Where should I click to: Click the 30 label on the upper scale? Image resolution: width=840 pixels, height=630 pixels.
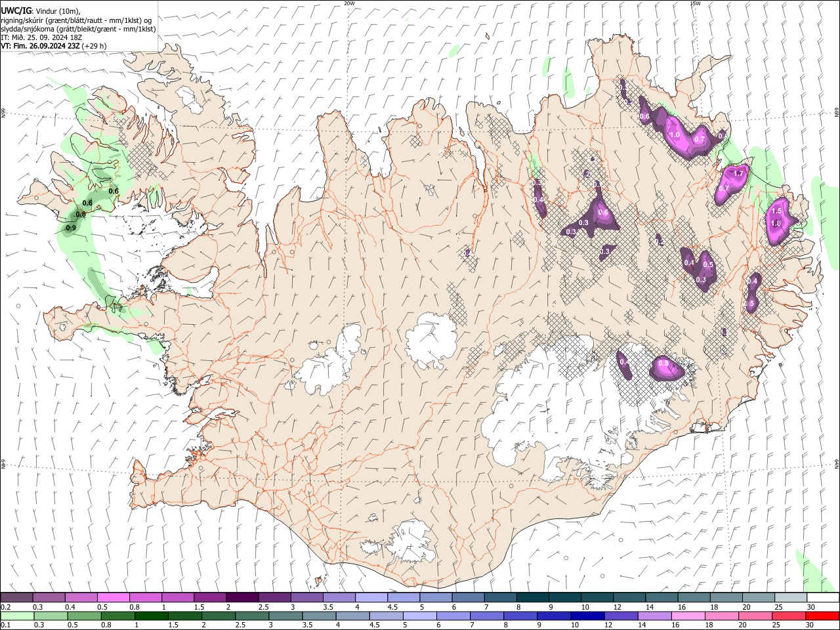click(810, 607)
